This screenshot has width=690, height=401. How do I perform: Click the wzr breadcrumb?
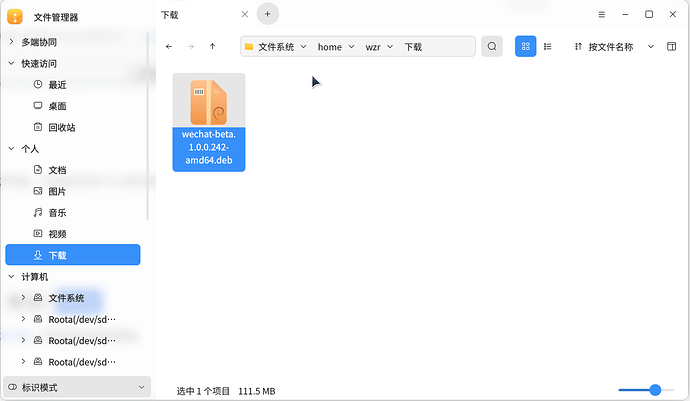pos(373,47)
